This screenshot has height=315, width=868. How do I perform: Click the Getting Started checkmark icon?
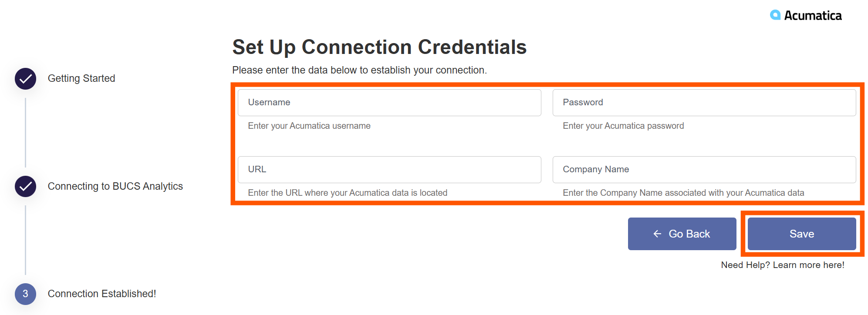click(25, 79)
